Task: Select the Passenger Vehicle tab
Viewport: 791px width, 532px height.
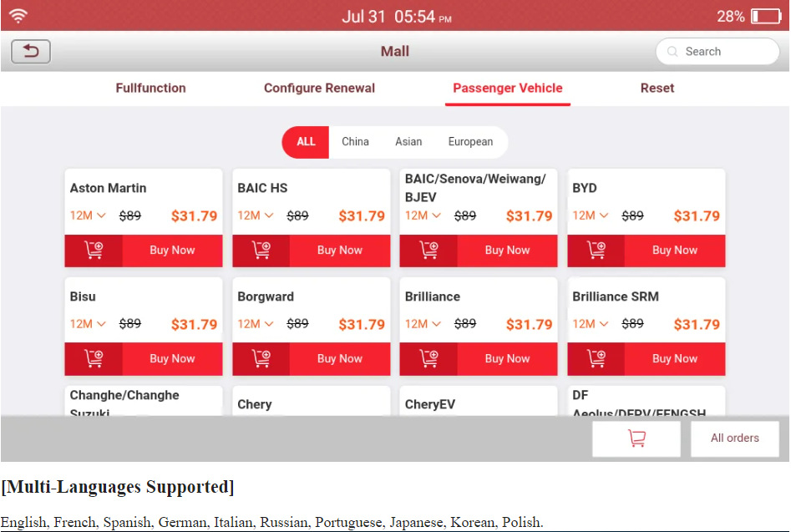Action: [x=508, y=89]
